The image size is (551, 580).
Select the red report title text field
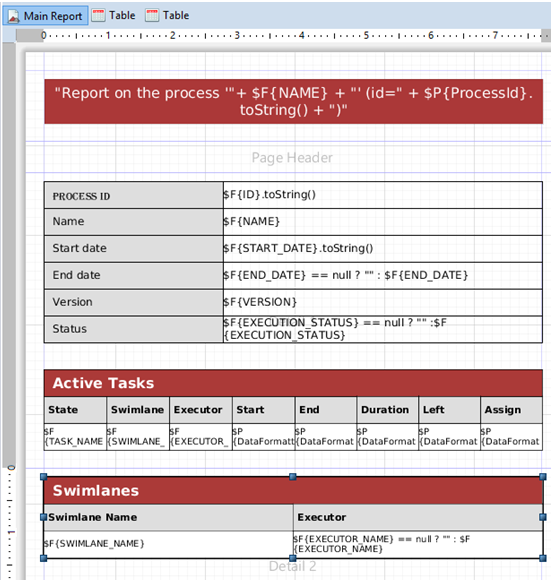point(294,101)
